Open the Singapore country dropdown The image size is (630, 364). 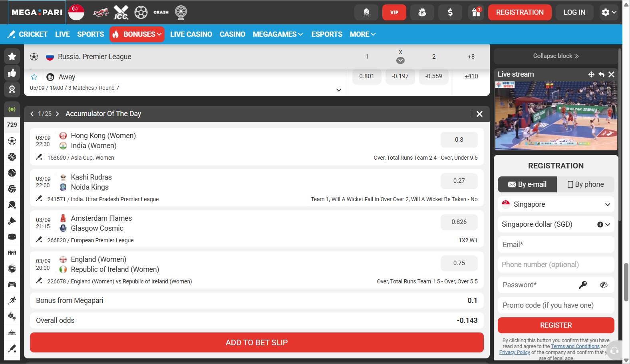point(556,204)
